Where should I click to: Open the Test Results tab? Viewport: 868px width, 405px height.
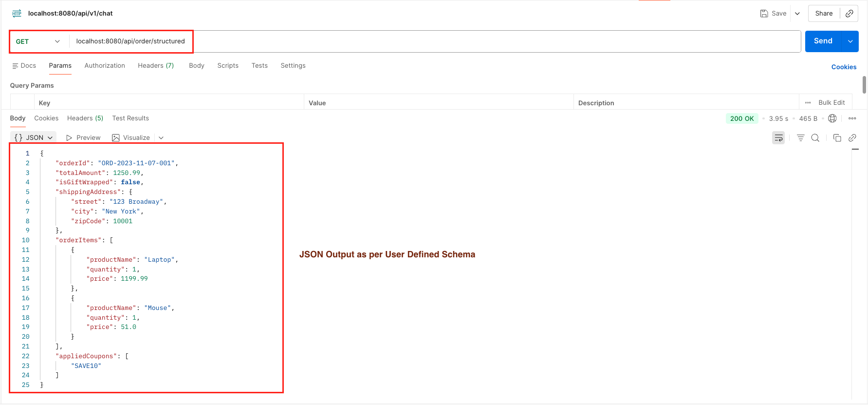130,118
